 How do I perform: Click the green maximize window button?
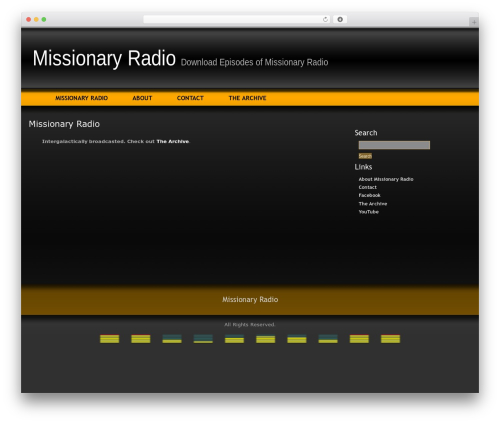[44, 19]
